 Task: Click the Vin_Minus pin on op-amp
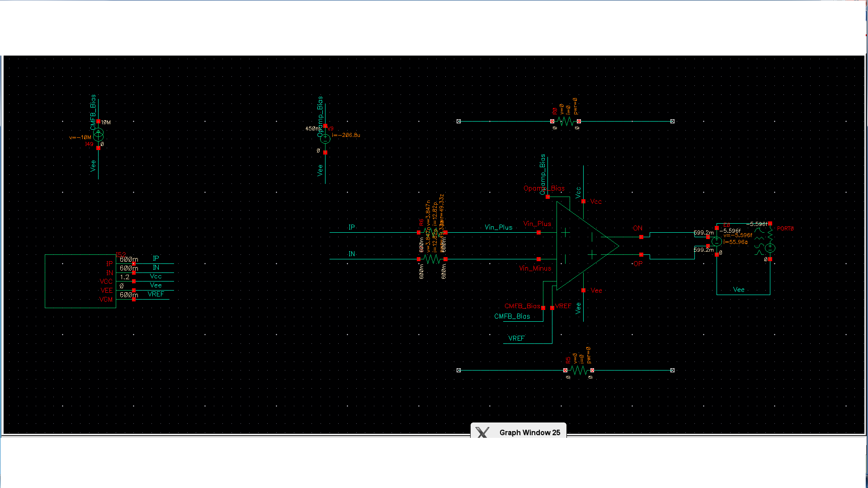538,259
